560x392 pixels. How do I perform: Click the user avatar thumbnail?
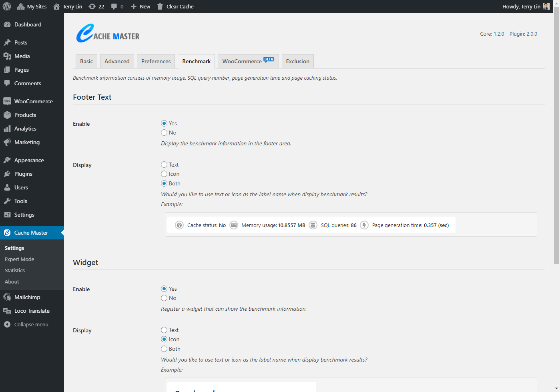546,6
